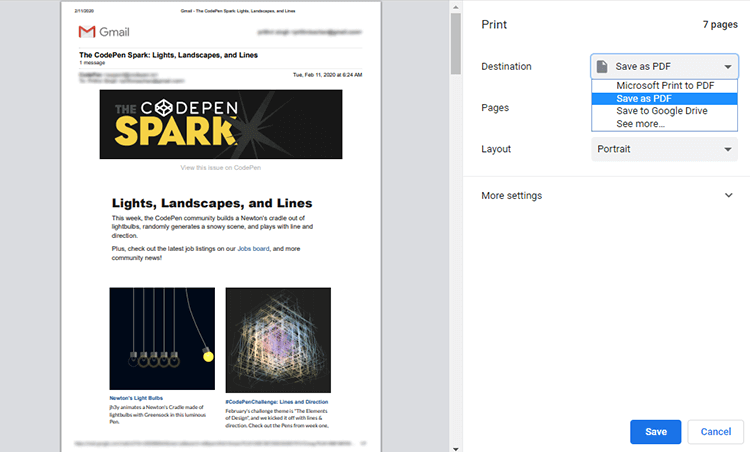
Task: Click the Layout setting label
Action: [x=496, y=149]
